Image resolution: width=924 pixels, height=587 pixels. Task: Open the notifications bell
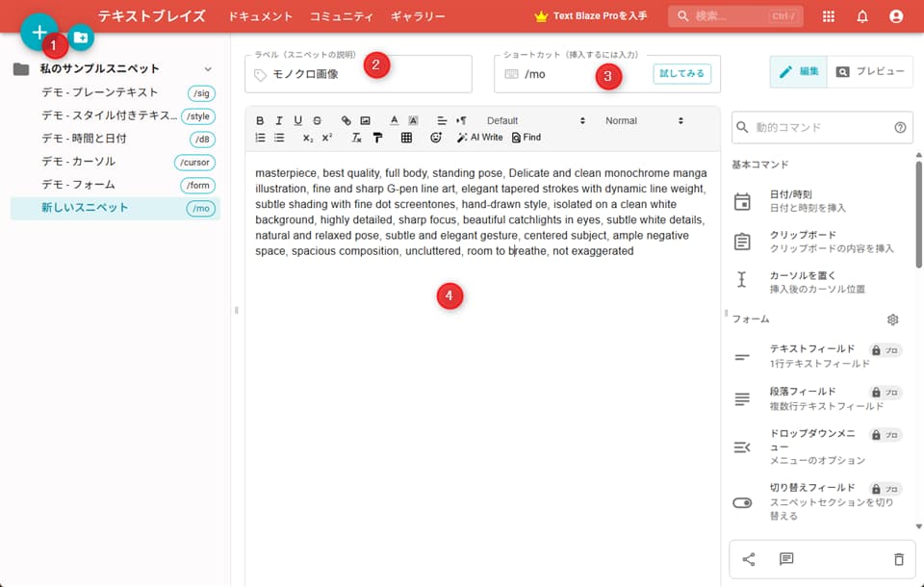[862, 16]
